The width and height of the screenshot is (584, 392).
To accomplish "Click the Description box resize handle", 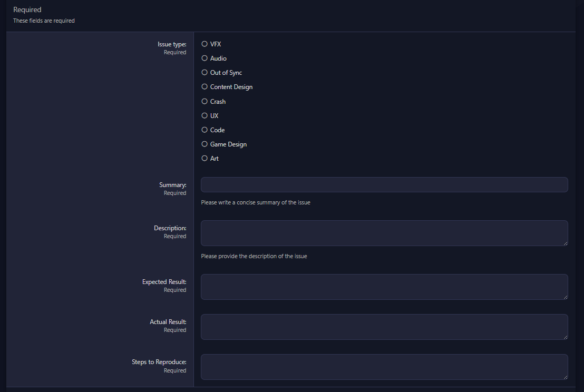I will pos(565,243).
